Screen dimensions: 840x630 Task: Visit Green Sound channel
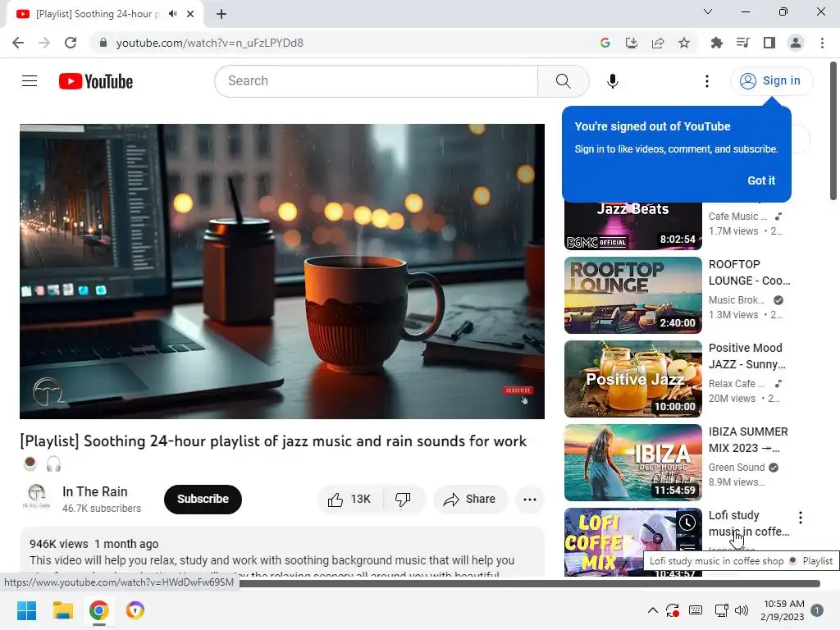tap(737, 468)
